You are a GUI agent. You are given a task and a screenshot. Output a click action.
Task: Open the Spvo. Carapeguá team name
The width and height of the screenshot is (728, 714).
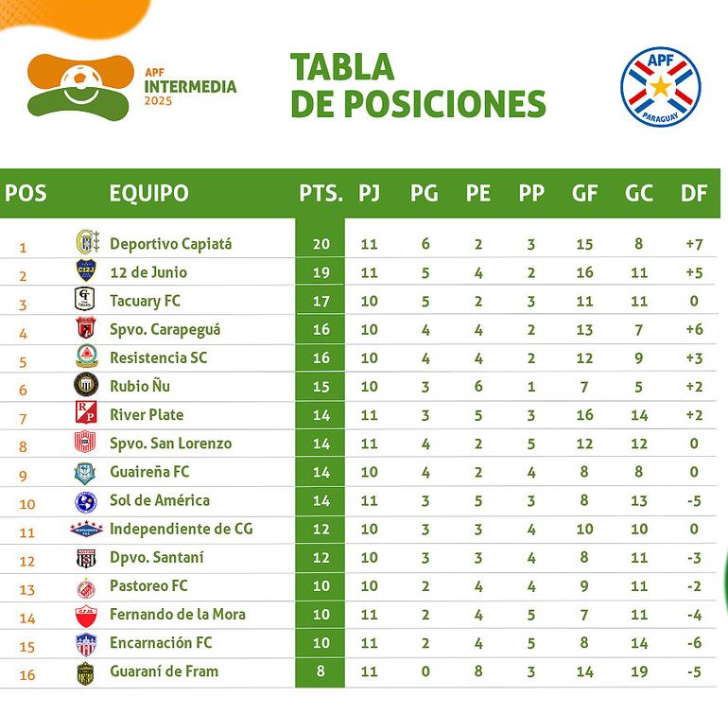(x=165, y=329)
